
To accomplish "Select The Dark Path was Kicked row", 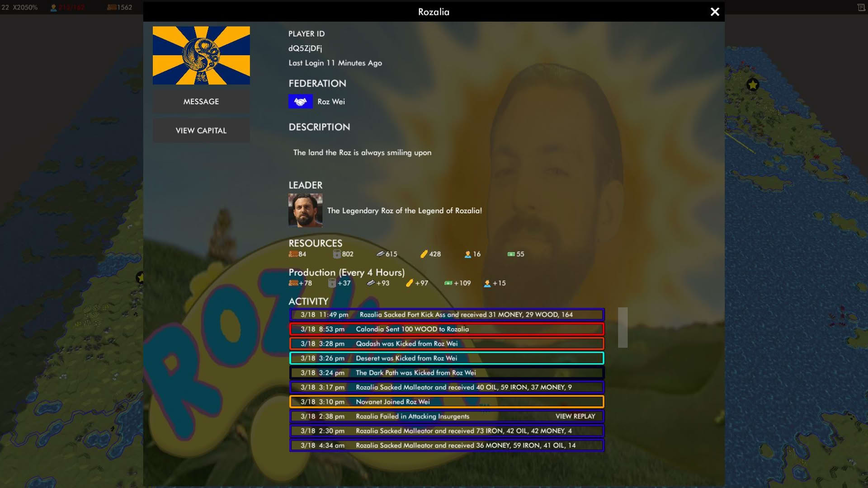I will (447, 372).
